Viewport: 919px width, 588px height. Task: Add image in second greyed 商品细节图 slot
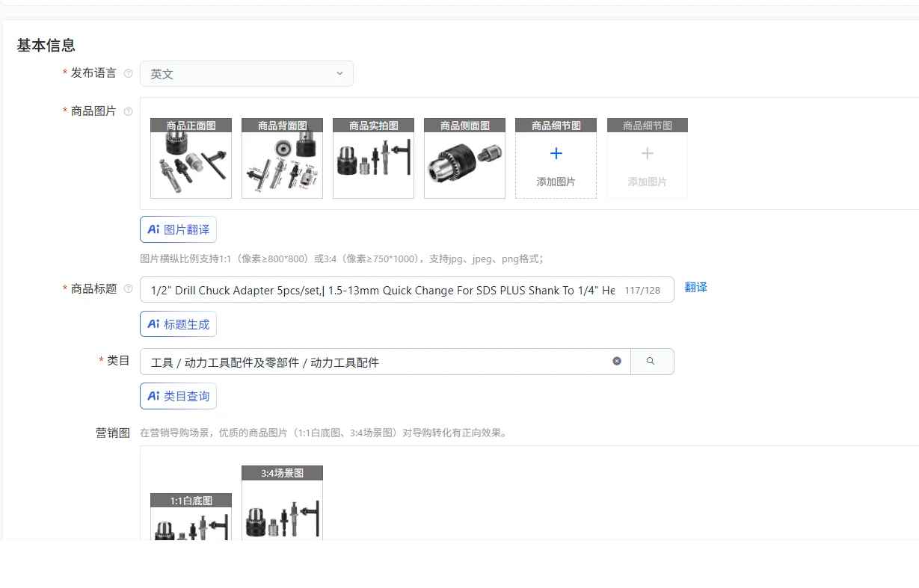click(647, 158)
